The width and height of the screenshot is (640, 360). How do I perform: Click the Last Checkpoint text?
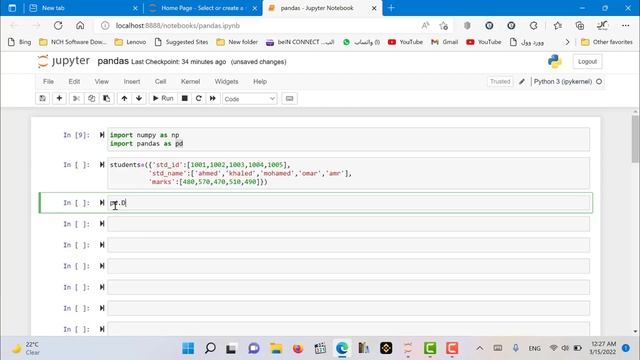(178, 62)
